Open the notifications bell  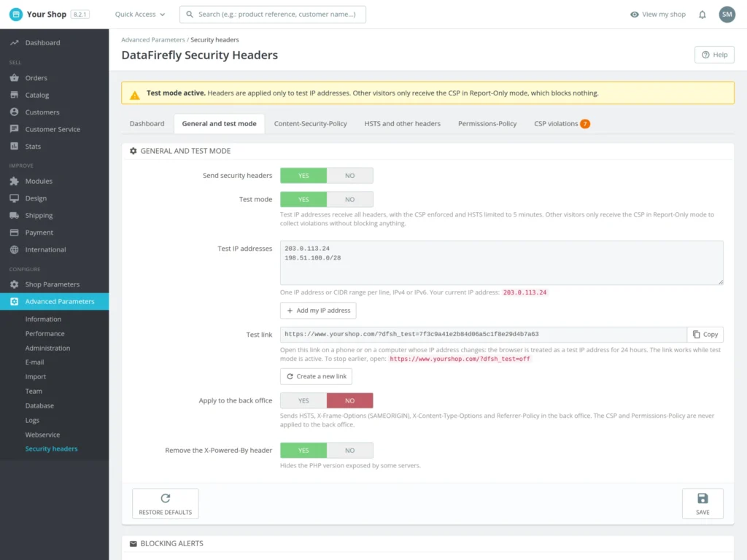[x=703, y=15]
